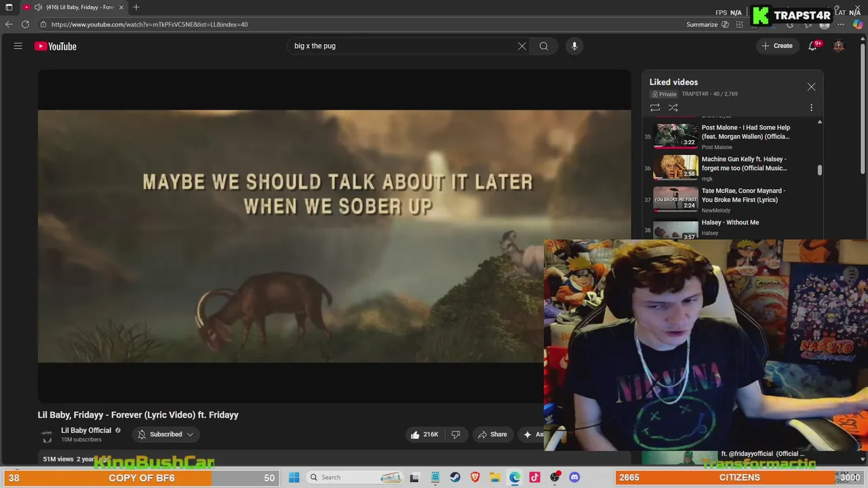This screenshot has width=868, height=488.
Task: Open a new browser tab
Action: click(136, 7)
